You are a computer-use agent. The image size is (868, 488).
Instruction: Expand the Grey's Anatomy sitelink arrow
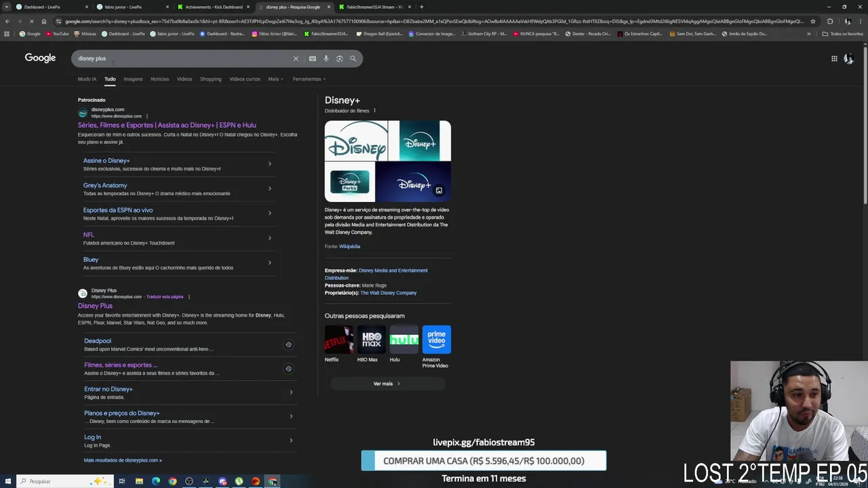click(x=270, y=188)
